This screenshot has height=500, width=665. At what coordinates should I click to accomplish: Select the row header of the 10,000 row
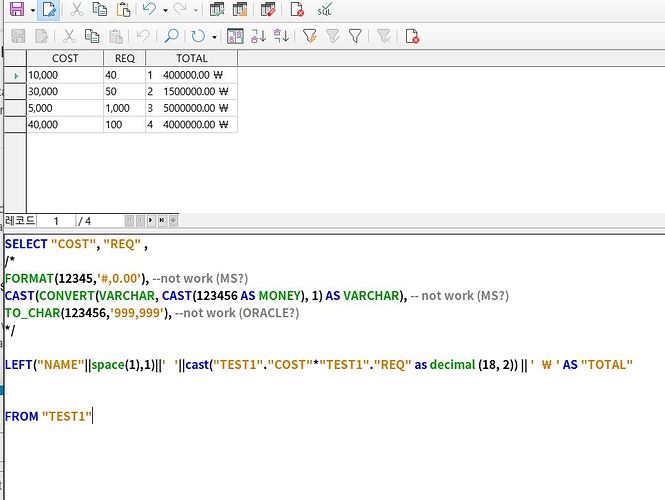tap(15, 75)
